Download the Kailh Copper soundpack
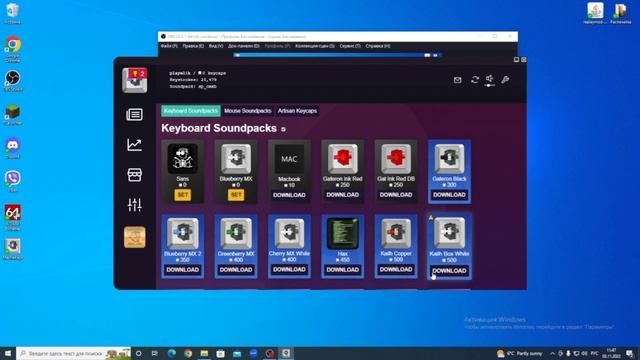The image size is (640, 360). pos(396,269)
